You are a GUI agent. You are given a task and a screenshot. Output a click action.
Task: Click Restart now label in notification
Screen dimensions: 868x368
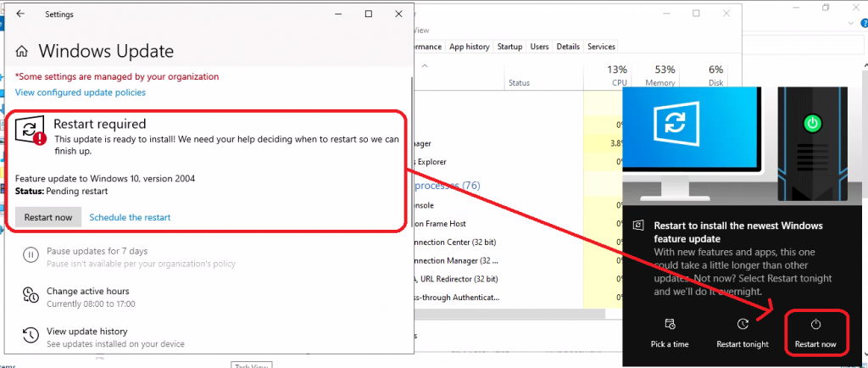tap(815, 344)
